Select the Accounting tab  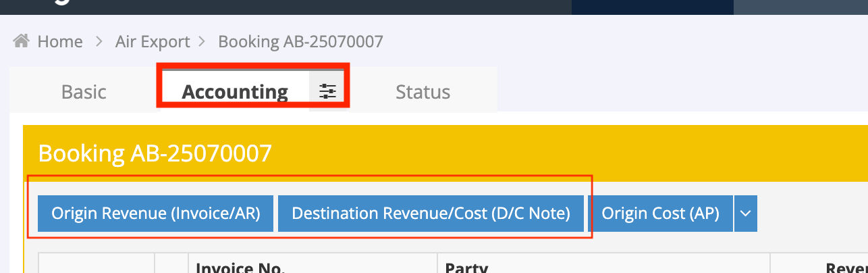235,91
